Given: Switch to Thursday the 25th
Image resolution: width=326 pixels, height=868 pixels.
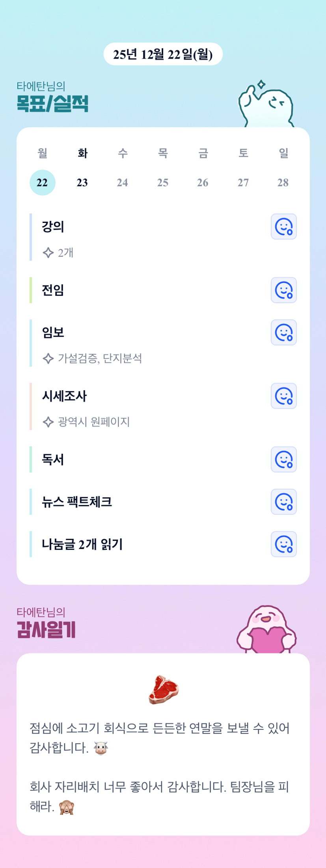Looking at the screenshot, I should [162, 183].
